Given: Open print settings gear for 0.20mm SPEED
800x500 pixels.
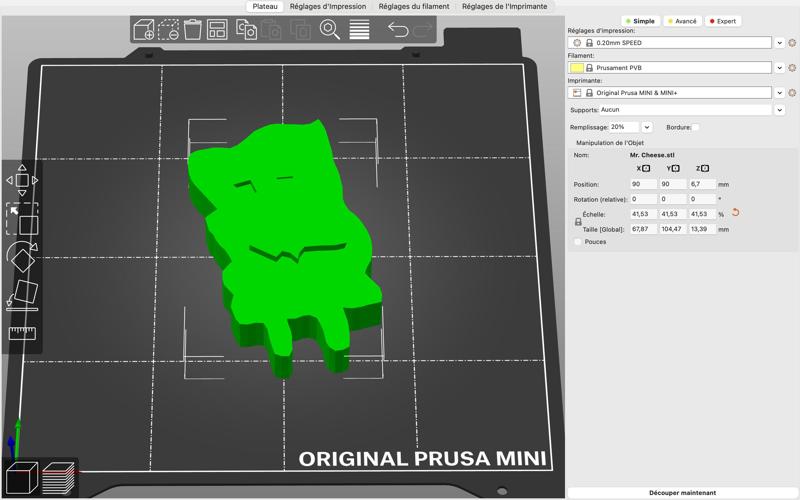Looking at the screenshot, I should click(x=792, y=43).
